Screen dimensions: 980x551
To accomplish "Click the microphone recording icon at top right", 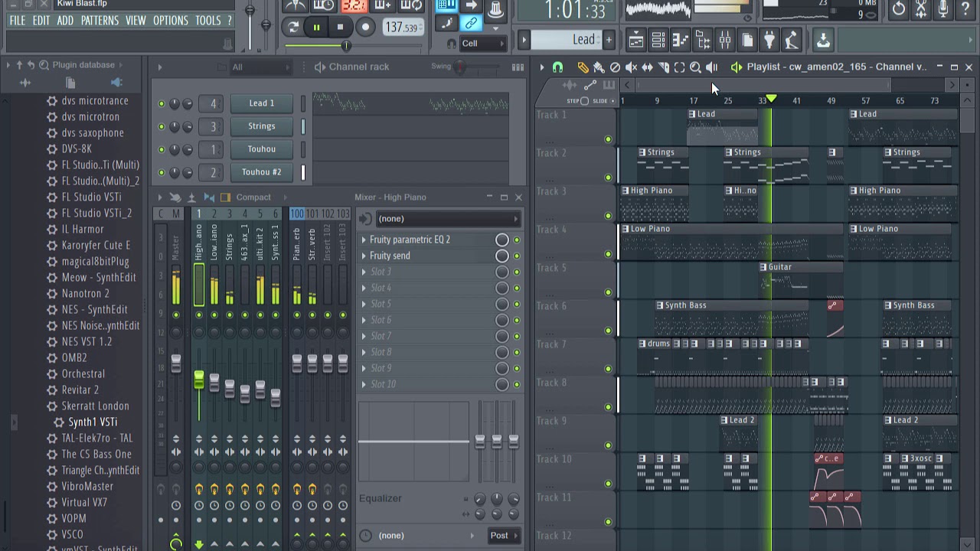I will pyautogui.click(x=943, y=9).
